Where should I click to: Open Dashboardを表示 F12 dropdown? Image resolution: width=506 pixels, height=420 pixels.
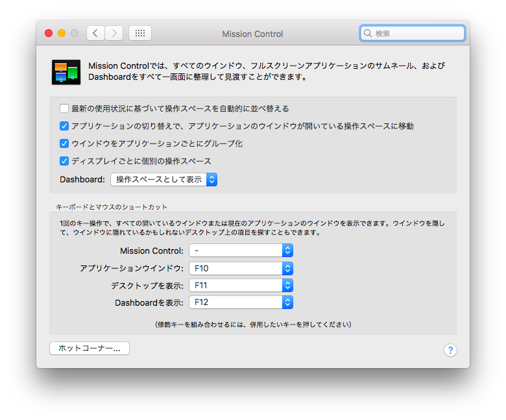pyautogui.click(x=241, y=303)
